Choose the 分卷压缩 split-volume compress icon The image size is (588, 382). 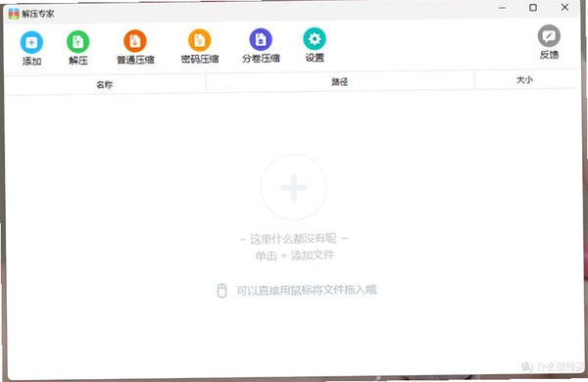[x=261, y=39]
